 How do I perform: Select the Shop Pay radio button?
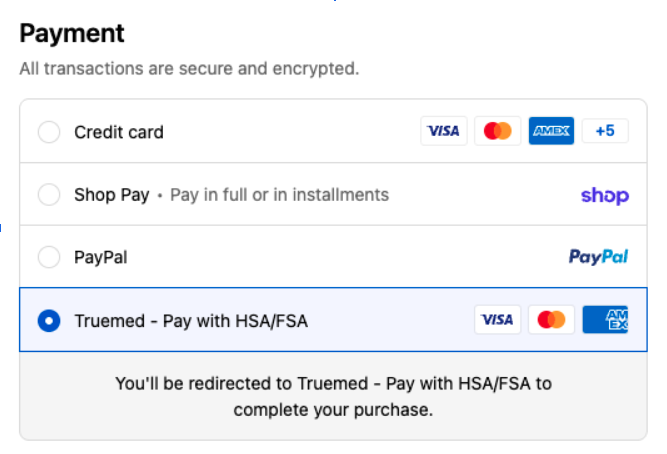tap(48, 194)
